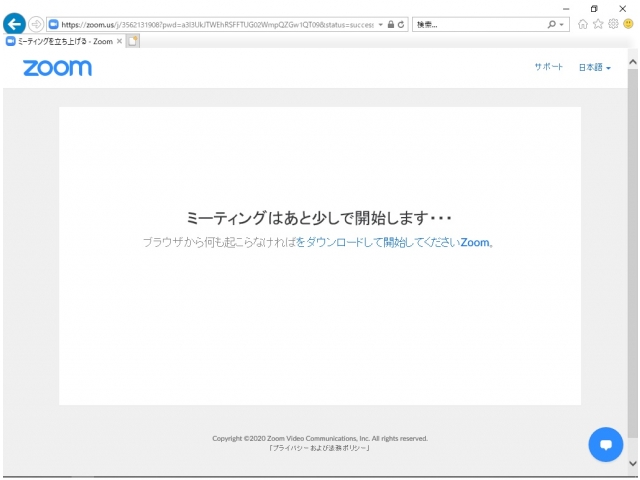Click the magnifier search icon
Screen dimensions: 640x480
(x=551, y=24)
